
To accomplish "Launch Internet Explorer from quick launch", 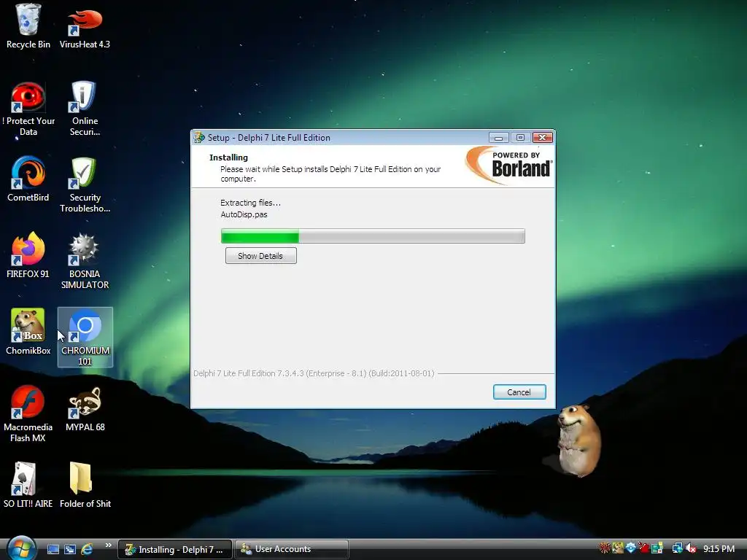I will pyautogui.click(x=87, y=550).
